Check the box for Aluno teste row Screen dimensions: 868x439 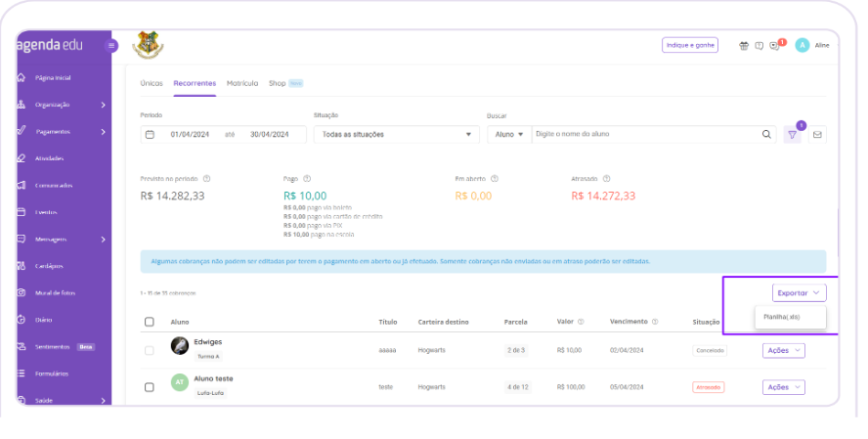click(x=150, y=387)
